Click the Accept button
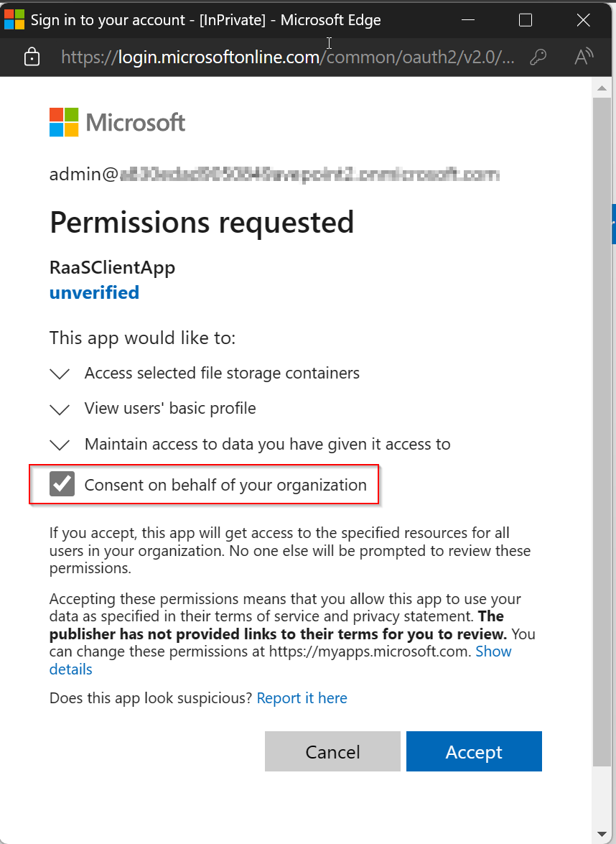This screenshot has width=616, height=844. pyautogui.click(x=474, y=751)
